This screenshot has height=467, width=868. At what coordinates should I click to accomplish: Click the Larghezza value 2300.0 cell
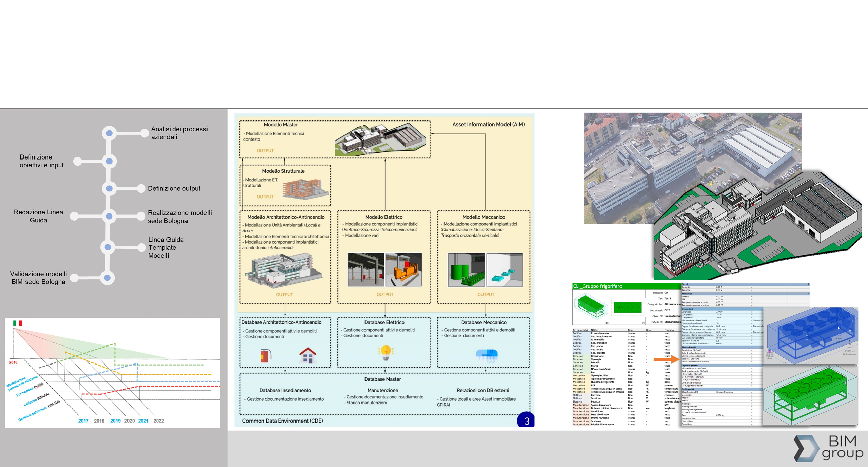pyautogui.click(x=733, y=312)
